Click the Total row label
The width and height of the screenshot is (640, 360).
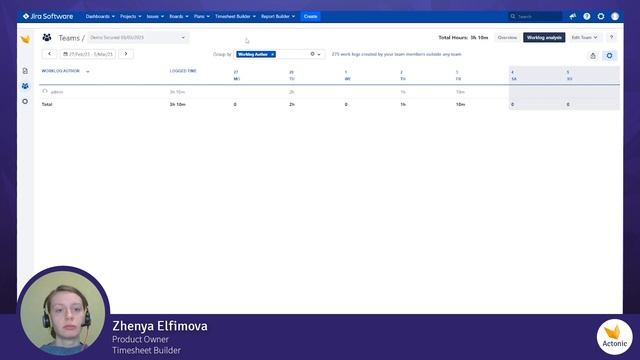(47, 104)
